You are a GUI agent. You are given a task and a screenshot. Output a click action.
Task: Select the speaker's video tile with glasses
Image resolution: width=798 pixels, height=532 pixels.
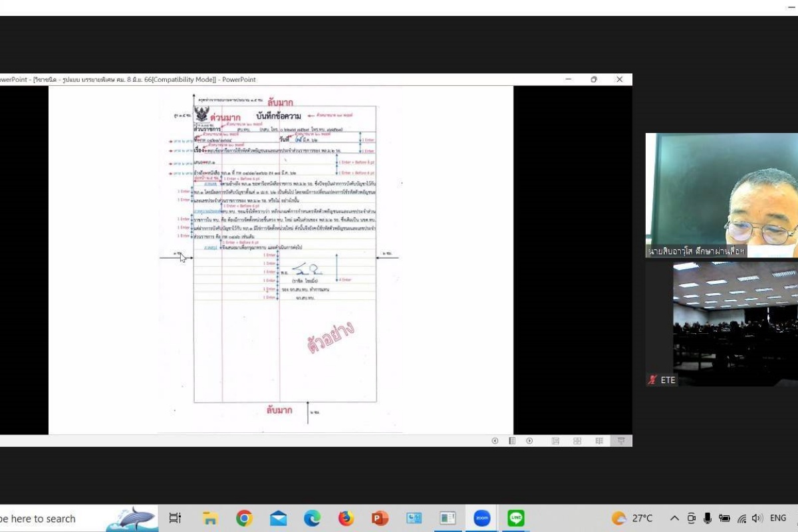722,196
